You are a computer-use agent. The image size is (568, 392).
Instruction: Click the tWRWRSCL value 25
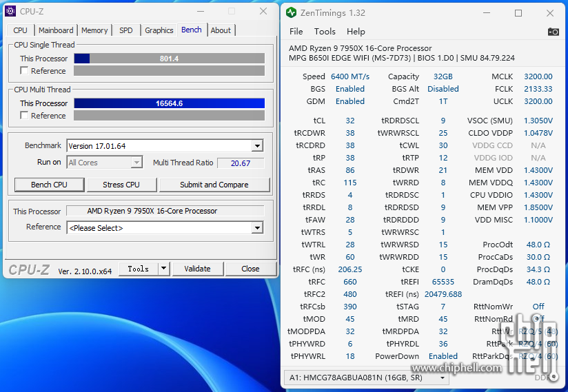pyautogui.click(x=443, y=133)
